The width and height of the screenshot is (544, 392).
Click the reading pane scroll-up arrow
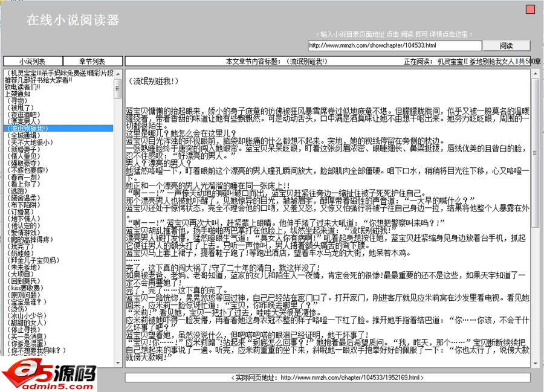coord(535,74)
